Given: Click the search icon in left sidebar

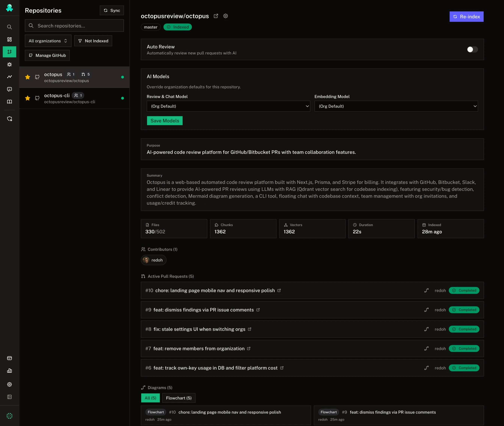Looking at the screenshot, I should pyautogui.click(x=9, y=27).
